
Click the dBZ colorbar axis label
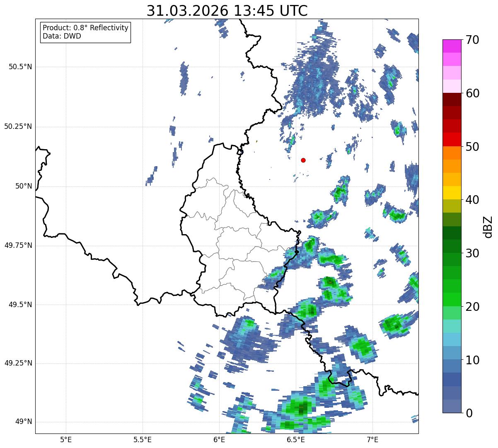coord(488,226)
